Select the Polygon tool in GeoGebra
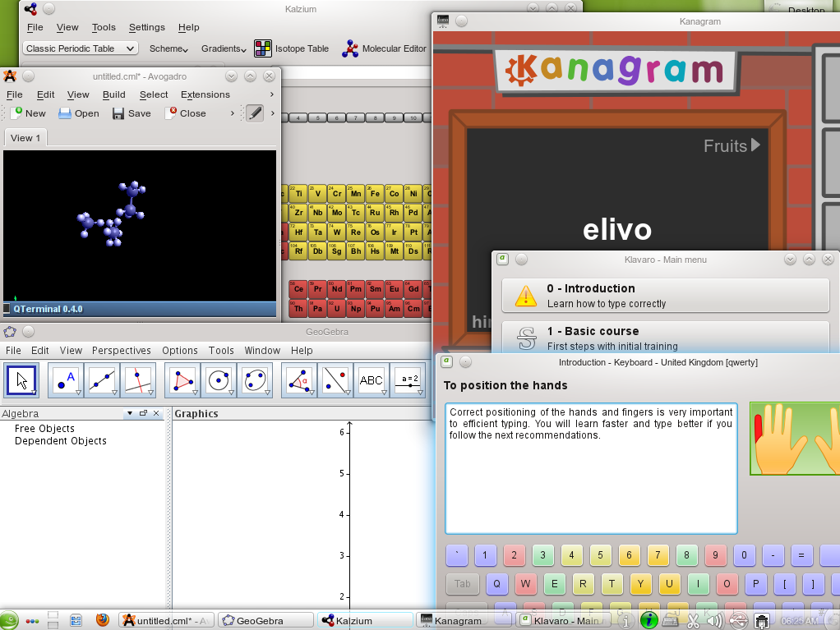840x630 pixels. (x=182, y=380)
